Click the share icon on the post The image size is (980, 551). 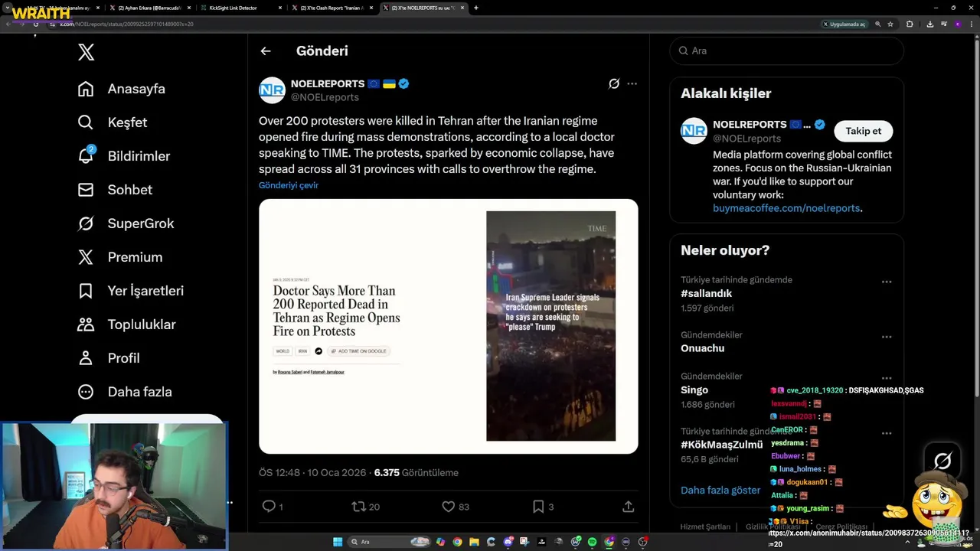[628, 507]
